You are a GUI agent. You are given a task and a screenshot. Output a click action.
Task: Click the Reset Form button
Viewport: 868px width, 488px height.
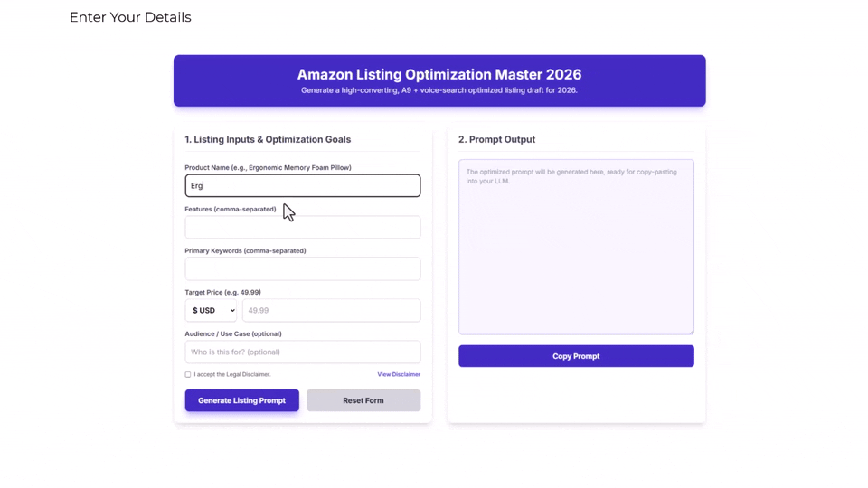pos(363,400)
